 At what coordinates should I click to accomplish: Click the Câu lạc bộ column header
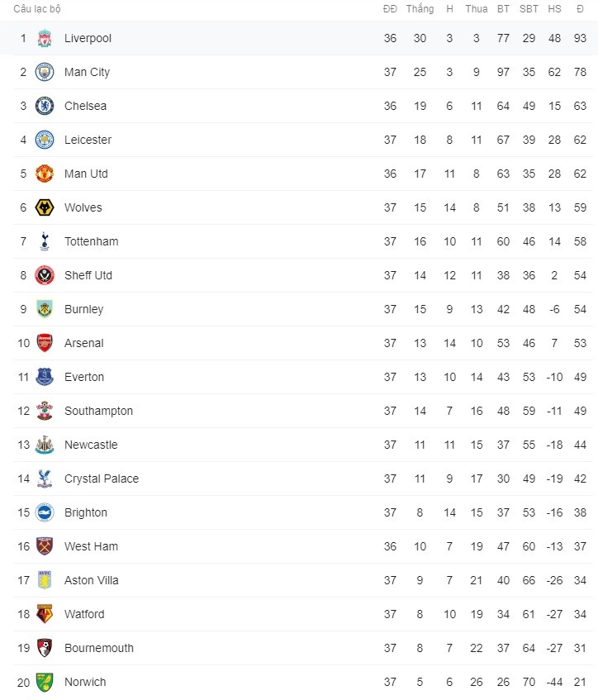[37, 9]
